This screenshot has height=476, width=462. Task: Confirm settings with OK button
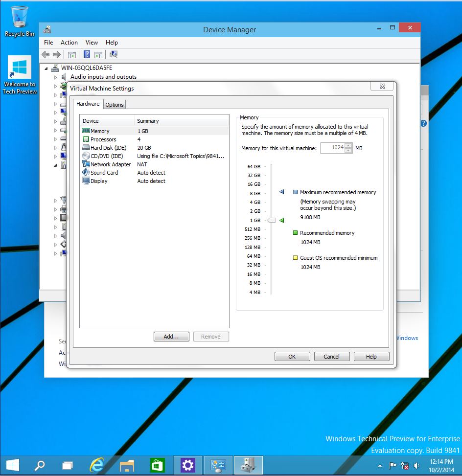(292, 357)
